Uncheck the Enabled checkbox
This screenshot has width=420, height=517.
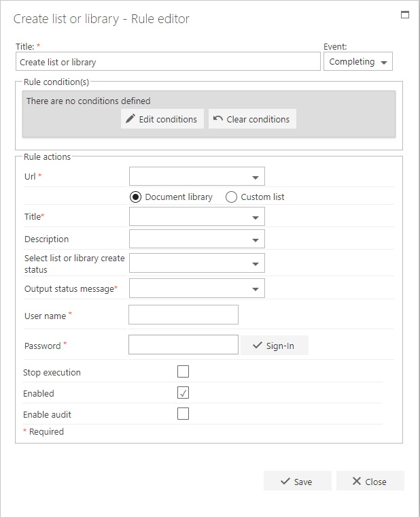point(183,393)
